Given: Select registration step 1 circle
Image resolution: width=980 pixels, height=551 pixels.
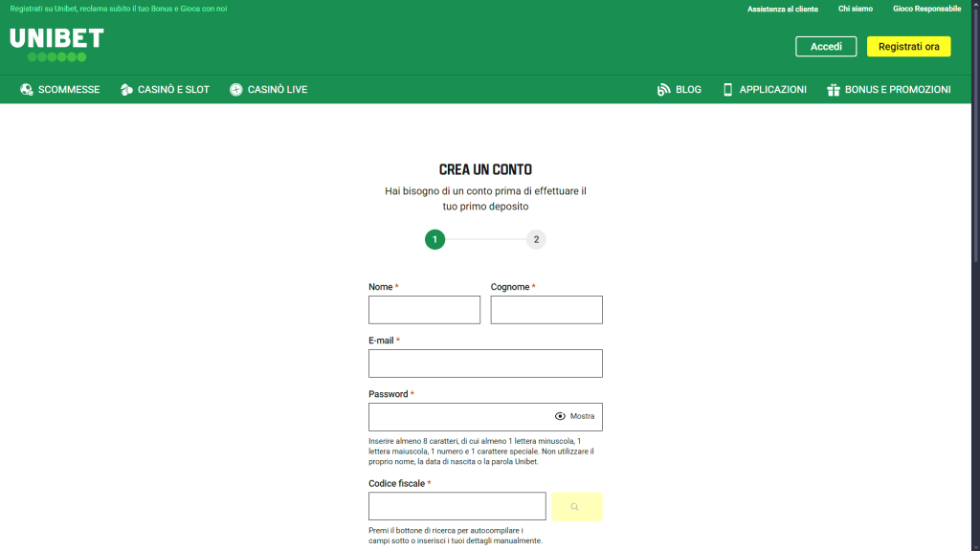Looking at the screenshot, I should (x=435, y=239).
